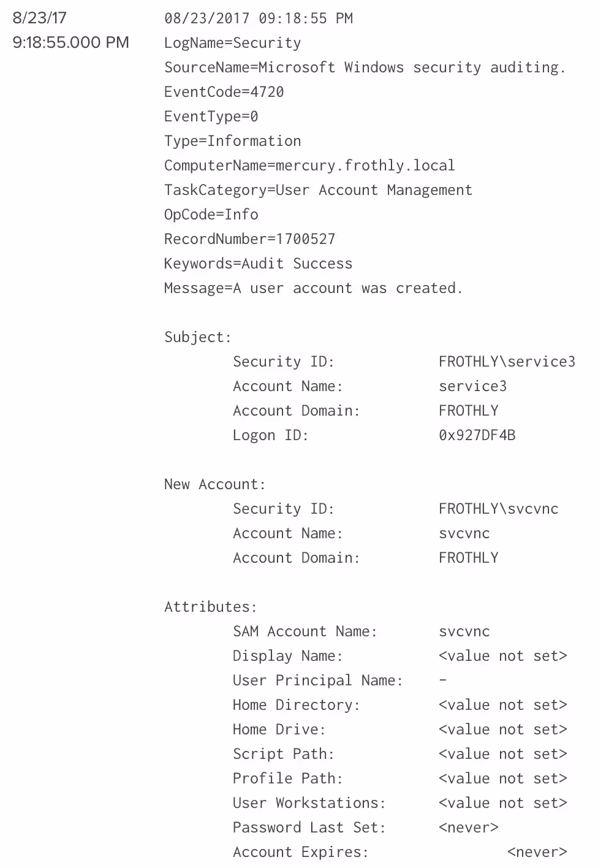Click FROTHLY\svcvnc new account security ID
Viewport: 598px width, 868px height.
pos(498,509)
